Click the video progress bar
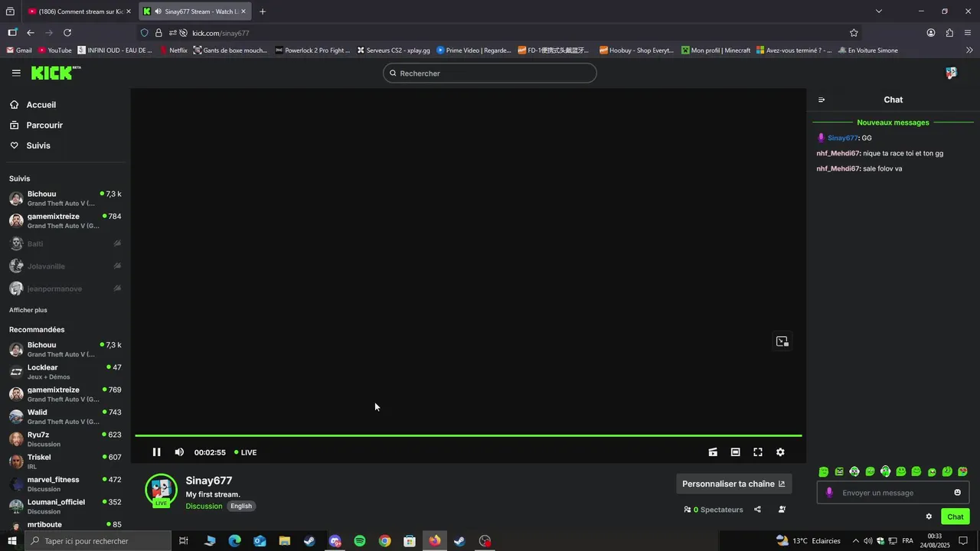Screen dimensions: 980x551 468,435
